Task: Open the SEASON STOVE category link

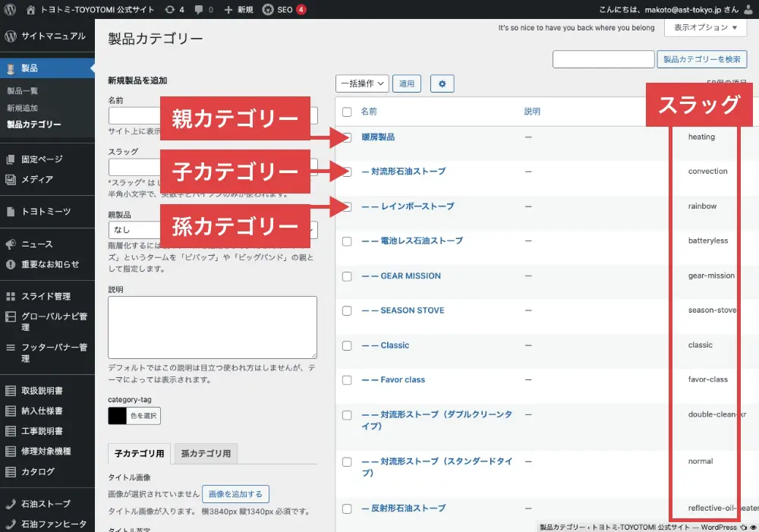Action: pyautogui.click(x=403, y=310)
